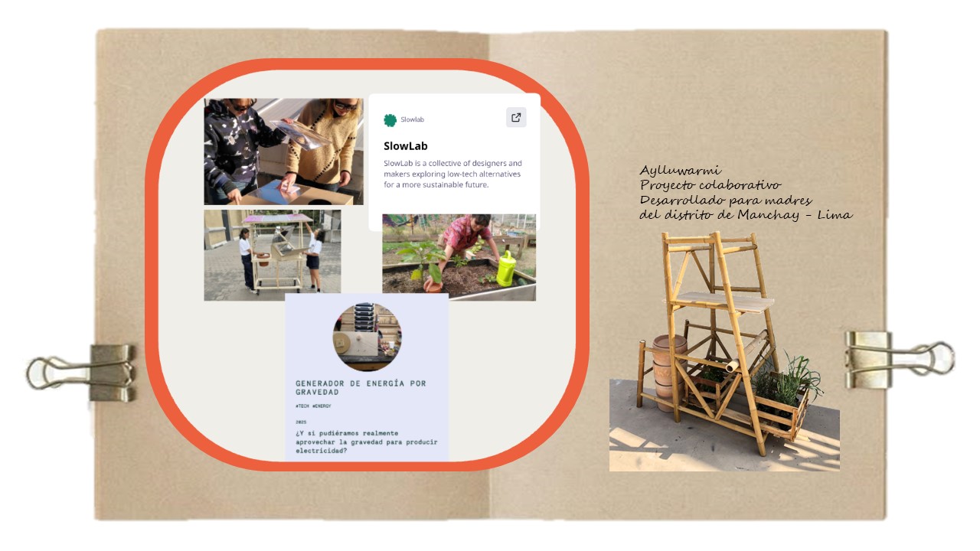Select the man watering garden bed photo
This screenshot has height=551, width=980.
tap(459, 257)
